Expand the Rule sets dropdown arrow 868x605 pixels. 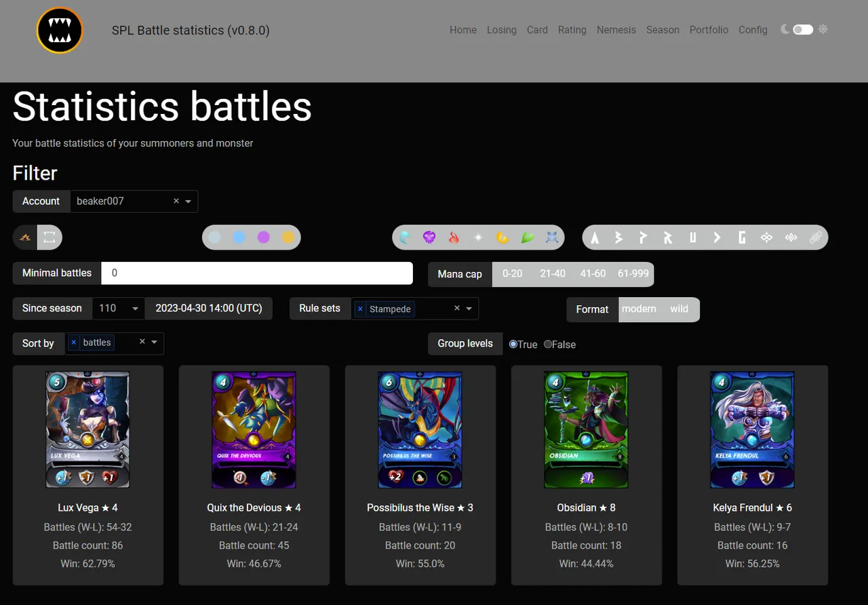469,309
